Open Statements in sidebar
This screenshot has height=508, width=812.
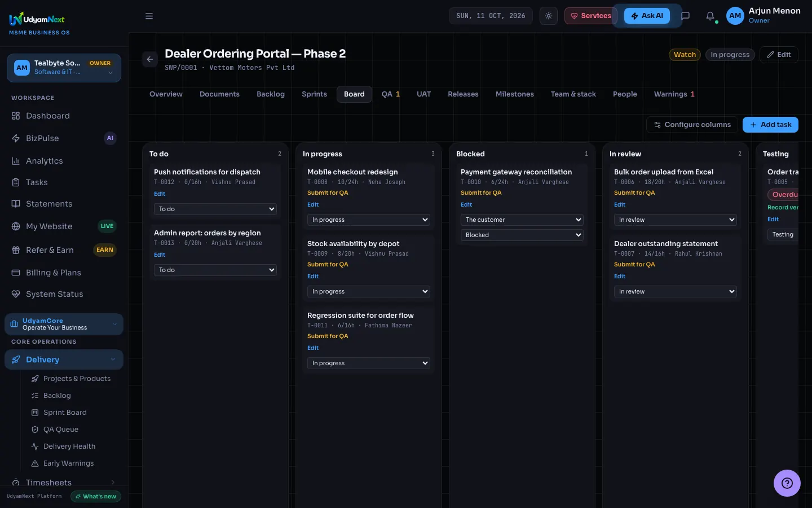click(x=64, y=204)
